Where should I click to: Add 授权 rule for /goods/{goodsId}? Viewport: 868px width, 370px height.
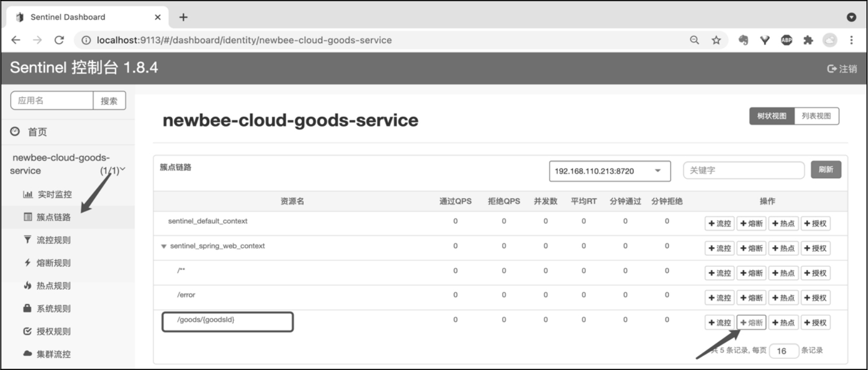click(815, 323)
